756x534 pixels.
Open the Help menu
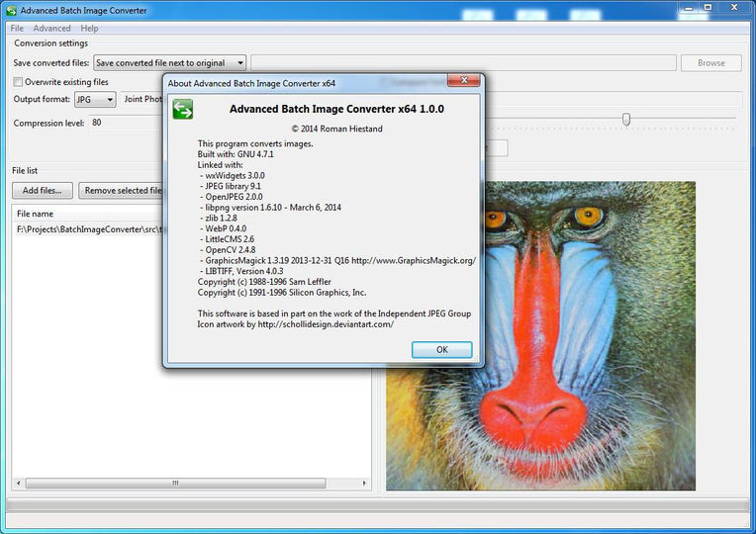click(x=89, y=29)
